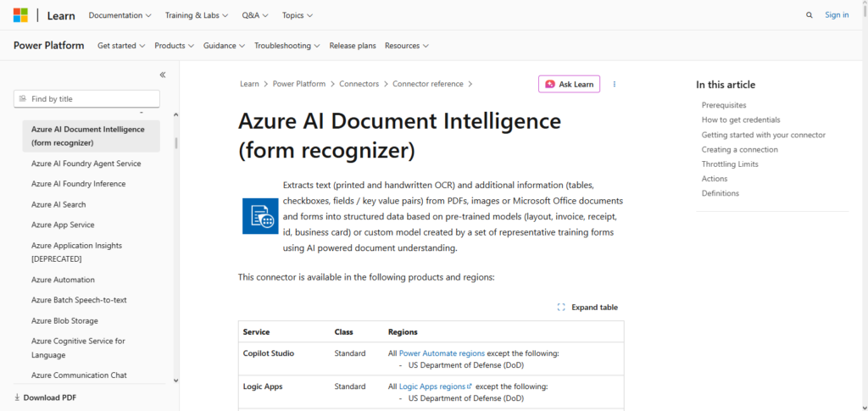
Task: Expand the Get started menu
Action: (121, 46)
